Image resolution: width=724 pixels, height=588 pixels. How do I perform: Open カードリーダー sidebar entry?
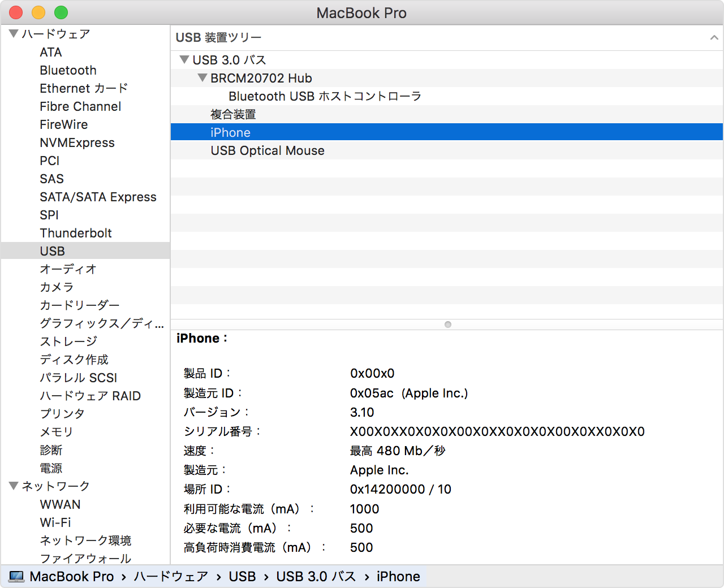tap(80, 305)
